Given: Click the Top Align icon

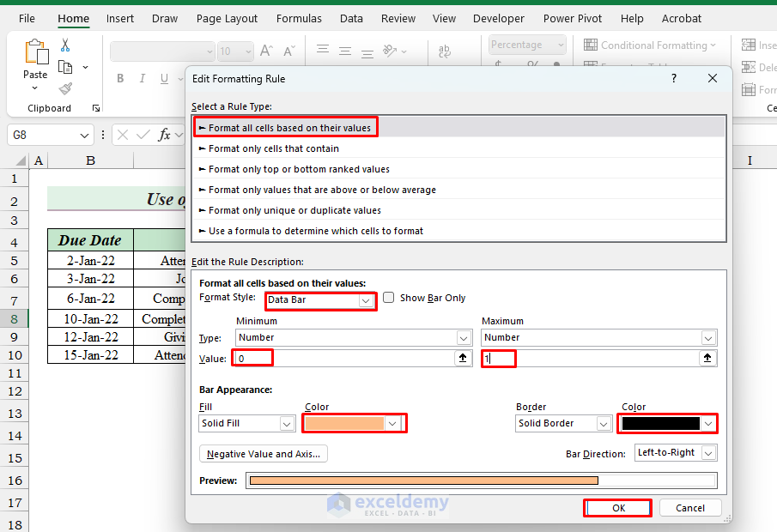Looking at the screenshot, I should pyautogui.click(x=323, y=49).
